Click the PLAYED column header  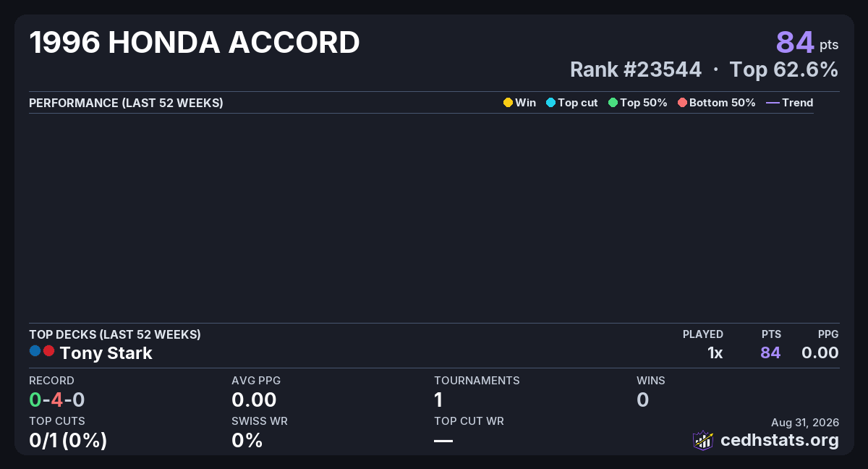coord(703,334)
